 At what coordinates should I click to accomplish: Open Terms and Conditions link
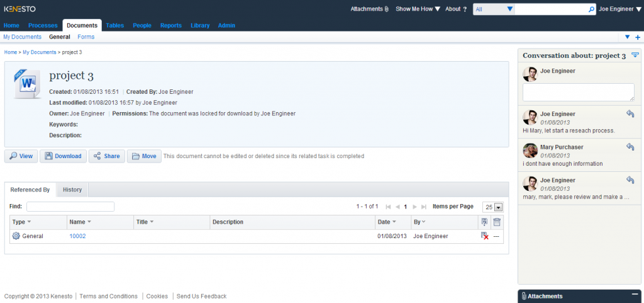click(108, 296)
